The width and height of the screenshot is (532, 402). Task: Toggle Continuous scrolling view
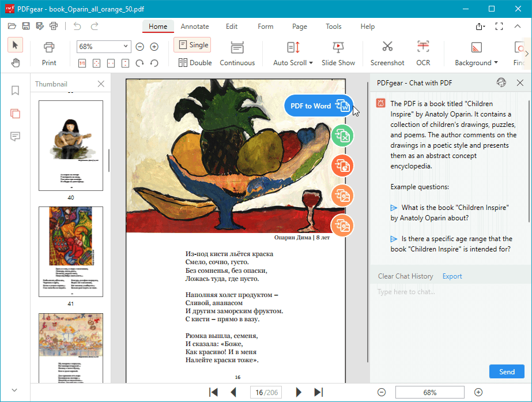237,54
